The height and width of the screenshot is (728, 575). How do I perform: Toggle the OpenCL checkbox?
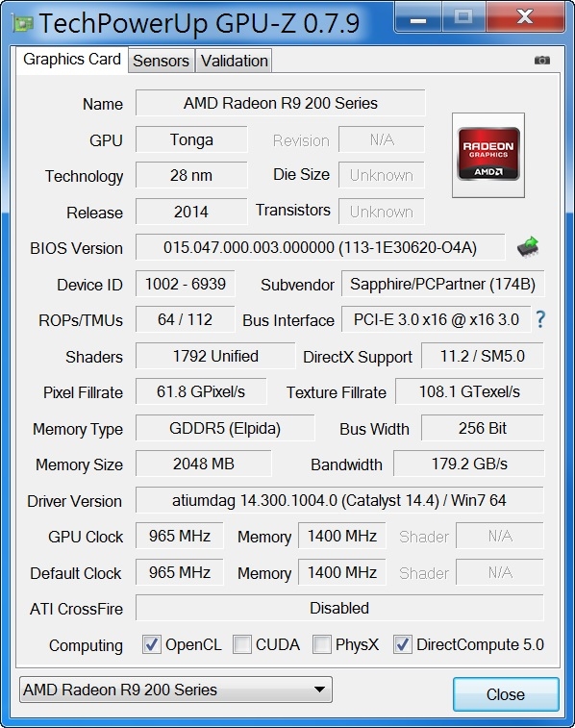pos(152,644)
